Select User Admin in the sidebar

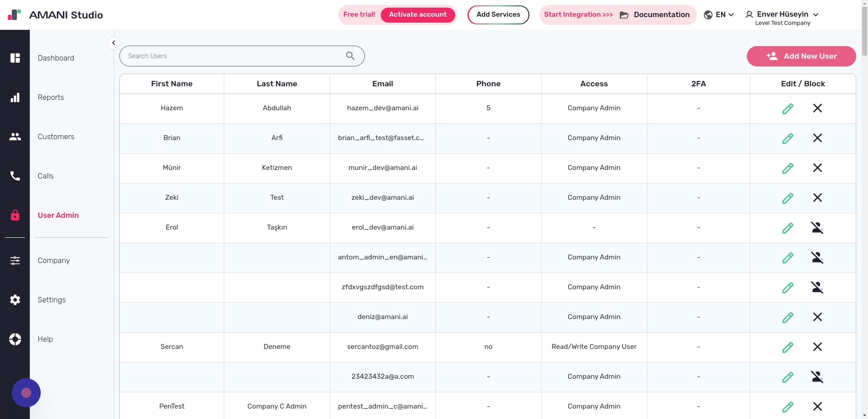pyautogui.click(x=58, y=215)
